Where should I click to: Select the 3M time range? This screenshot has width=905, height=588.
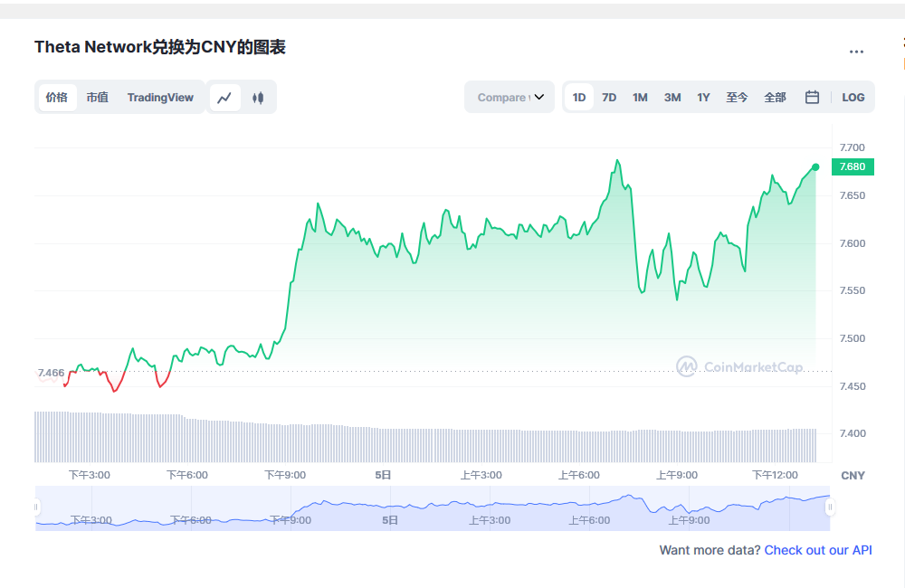tap(672, 97)
